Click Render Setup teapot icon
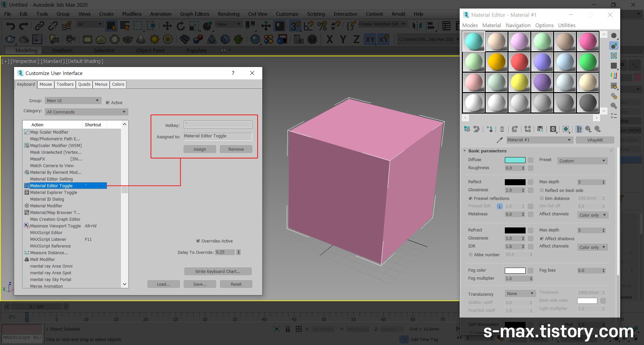This screenshot has height=345, width=644. coord(10,39)
